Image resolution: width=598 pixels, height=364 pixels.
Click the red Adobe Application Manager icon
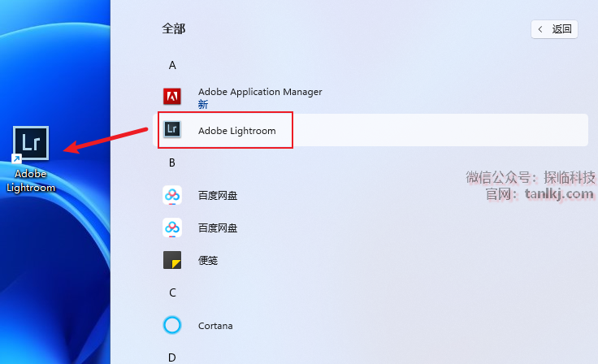coord(172,97)
